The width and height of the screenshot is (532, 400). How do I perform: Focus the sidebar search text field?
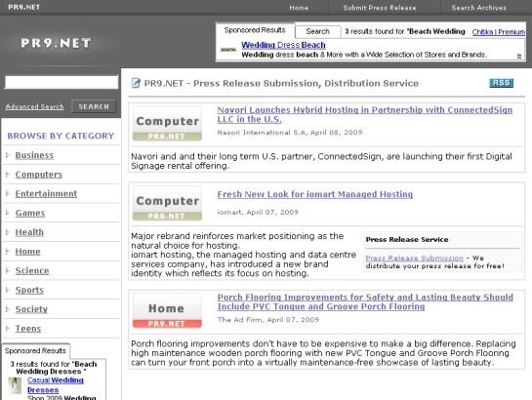point(61,82)
